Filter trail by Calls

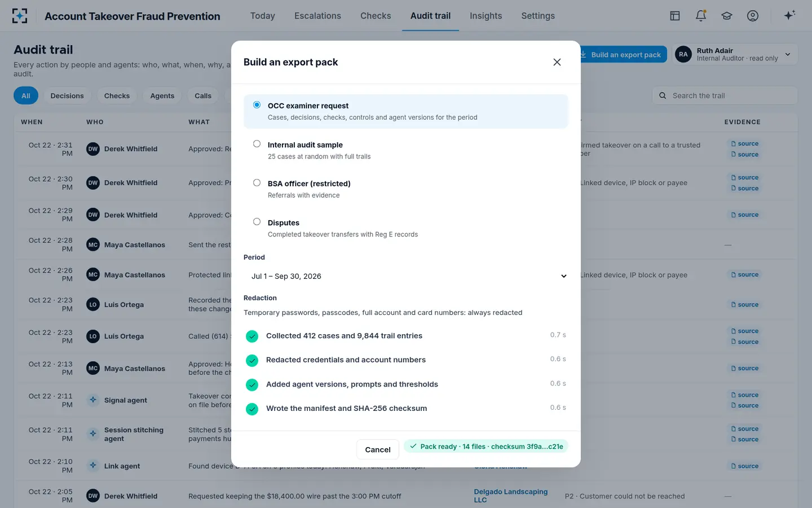point(203,95)
